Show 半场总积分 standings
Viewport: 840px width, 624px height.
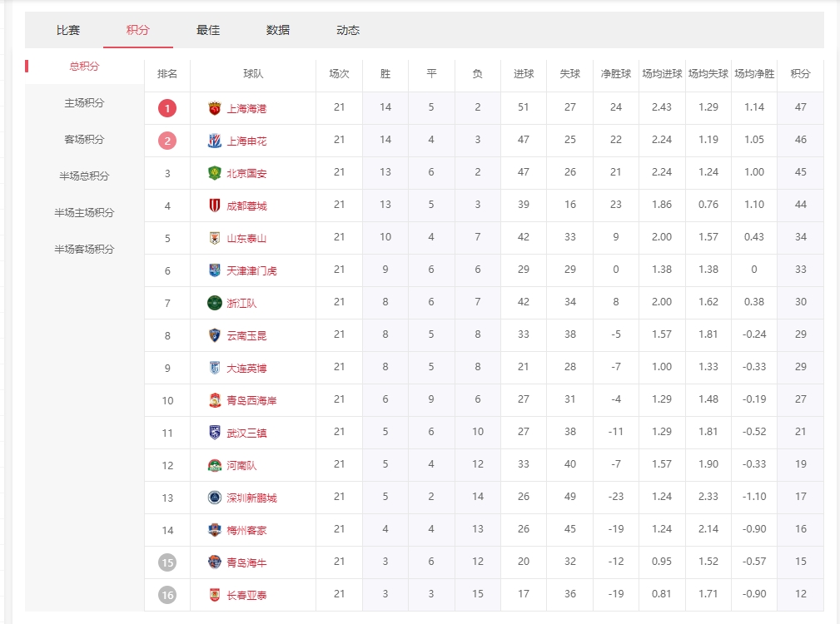(x=84, y=176)
